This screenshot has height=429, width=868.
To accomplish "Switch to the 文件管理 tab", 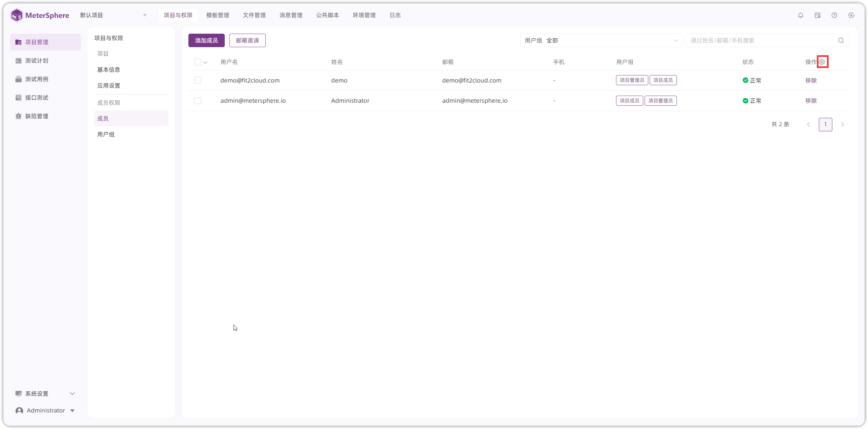I will coord(254,15).
